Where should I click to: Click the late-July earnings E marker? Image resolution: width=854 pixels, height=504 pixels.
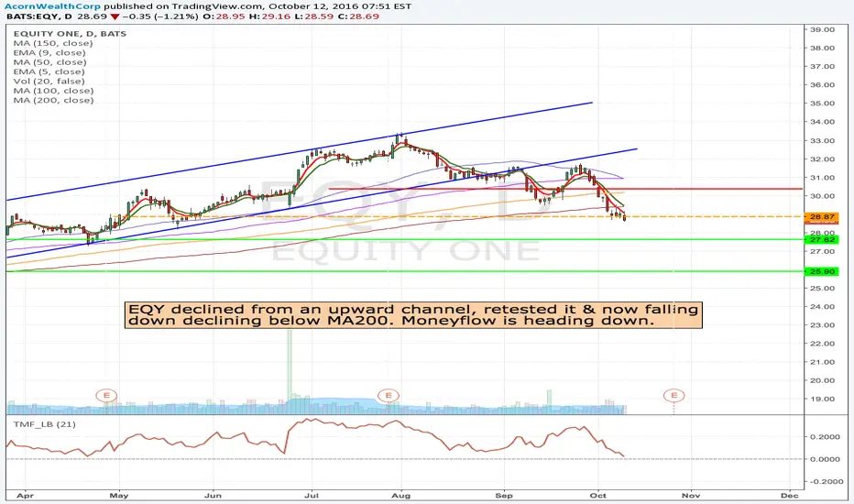[x=389, y=396]
